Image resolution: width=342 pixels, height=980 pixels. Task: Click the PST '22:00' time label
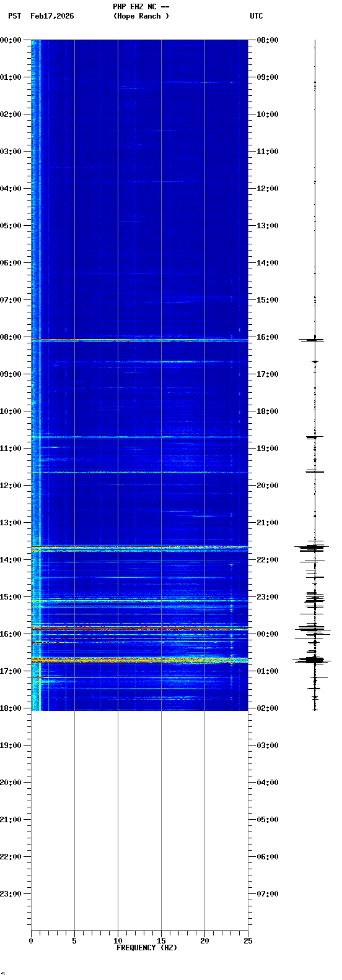tap(11, 857)
